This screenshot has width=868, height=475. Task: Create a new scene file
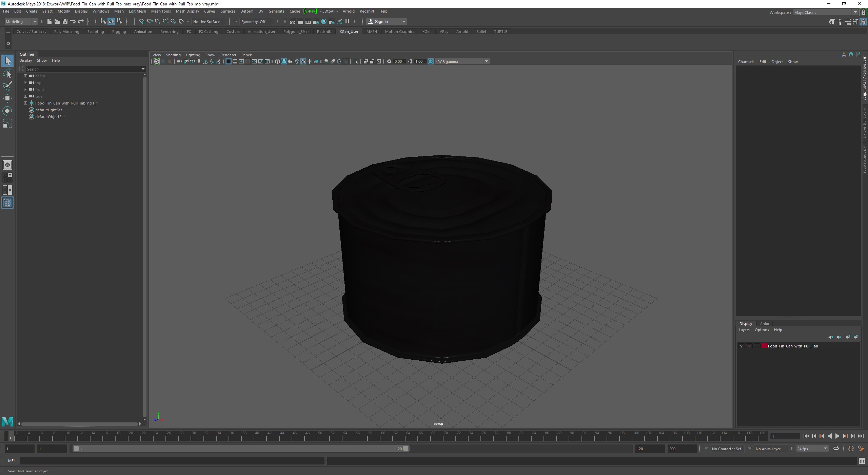point(49,21)
